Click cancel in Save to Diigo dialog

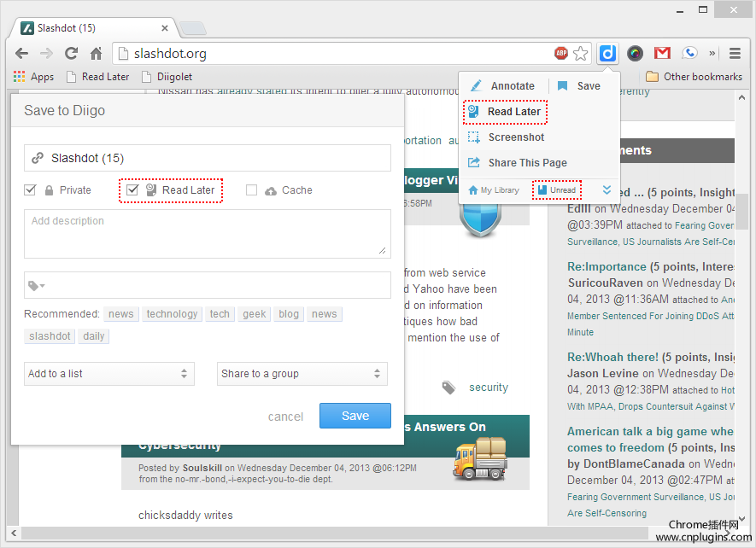tap(285, 417)
